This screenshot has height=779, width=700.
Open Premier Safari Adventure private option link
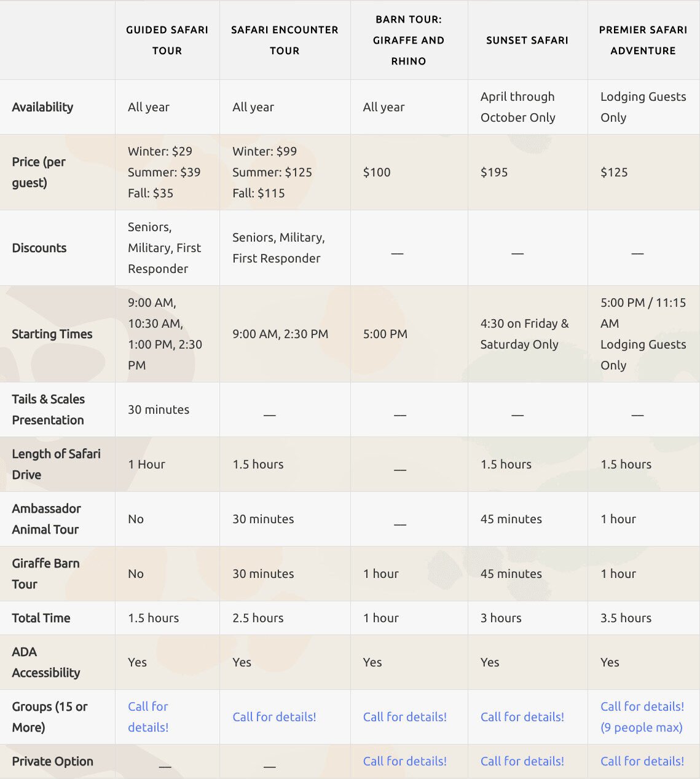pyautogui.click(x=642, y=761)
